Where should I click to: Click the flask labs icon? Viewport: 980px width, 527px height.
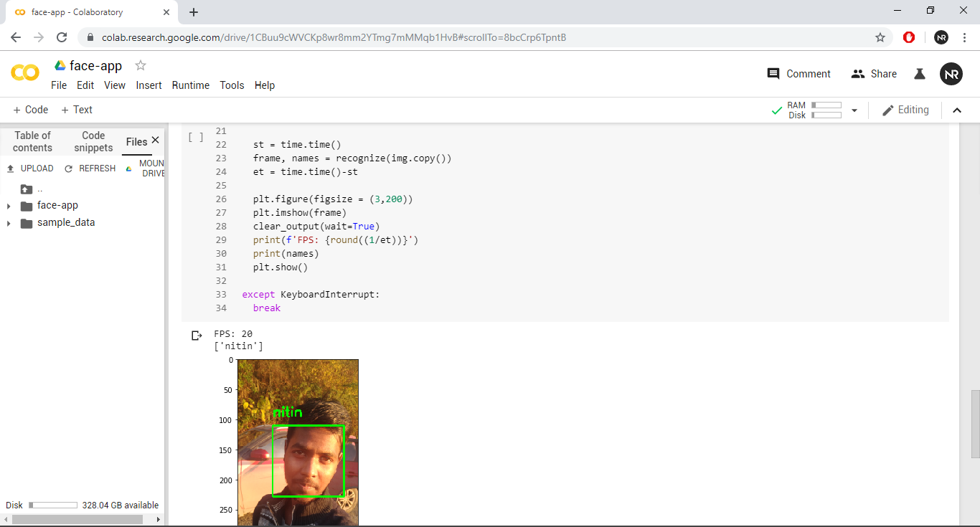click(x=920, y=74)
